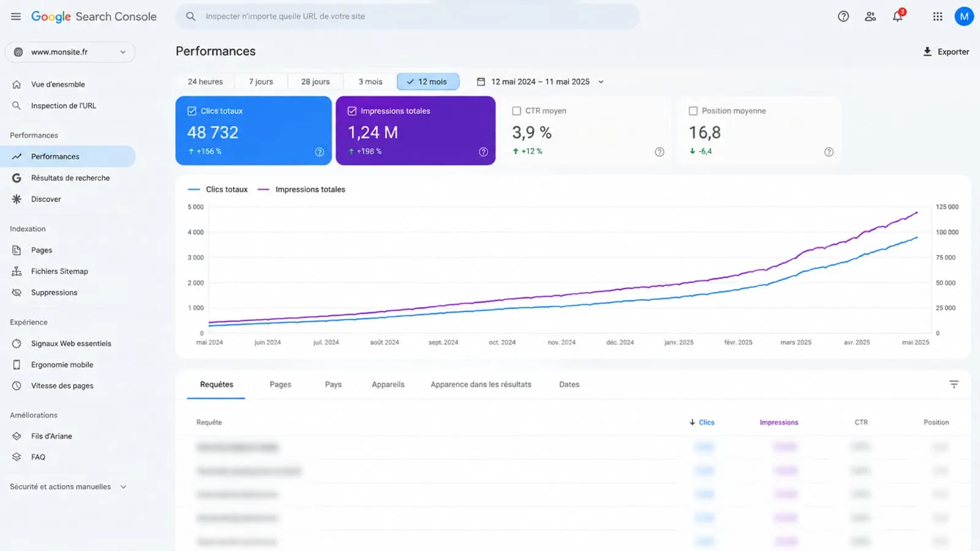This screenshot has height=551, width=980.
Task: Open the table filter icon
Action: (954, 384)
